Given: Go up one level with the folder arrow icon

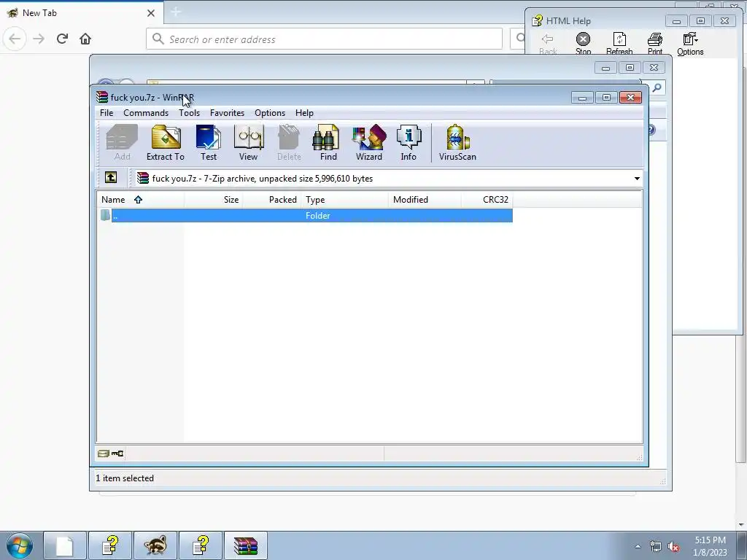Looking at the screenshot, I should (x=111, y=178).
